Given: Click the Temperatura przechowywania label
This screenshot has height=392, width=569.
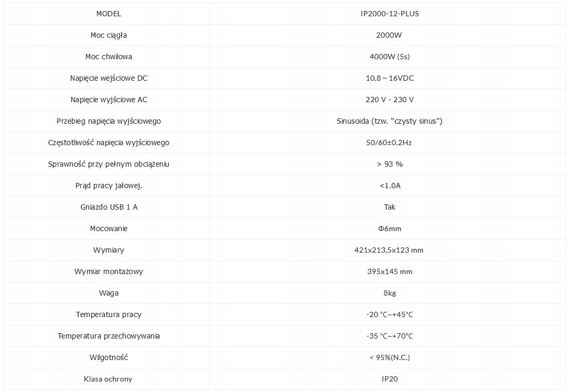Looking at the screenshot, I should pos(108,336).
